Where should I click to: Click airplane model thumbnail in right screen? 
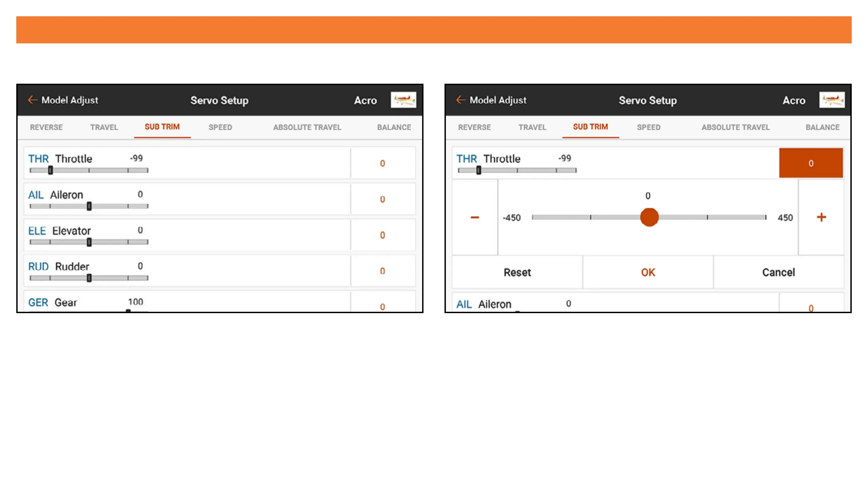(x=832, y=100)
